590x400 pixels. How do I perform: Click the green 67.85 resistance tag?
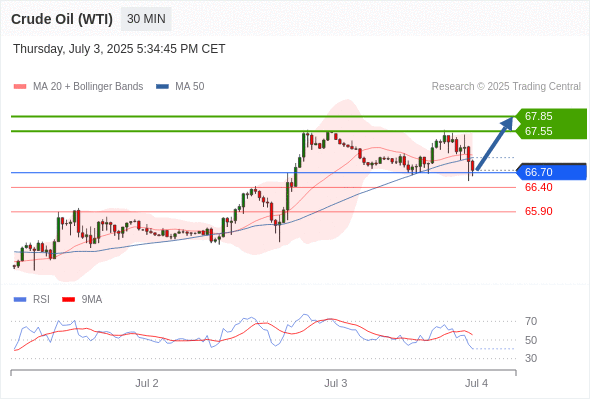point(551,116)
